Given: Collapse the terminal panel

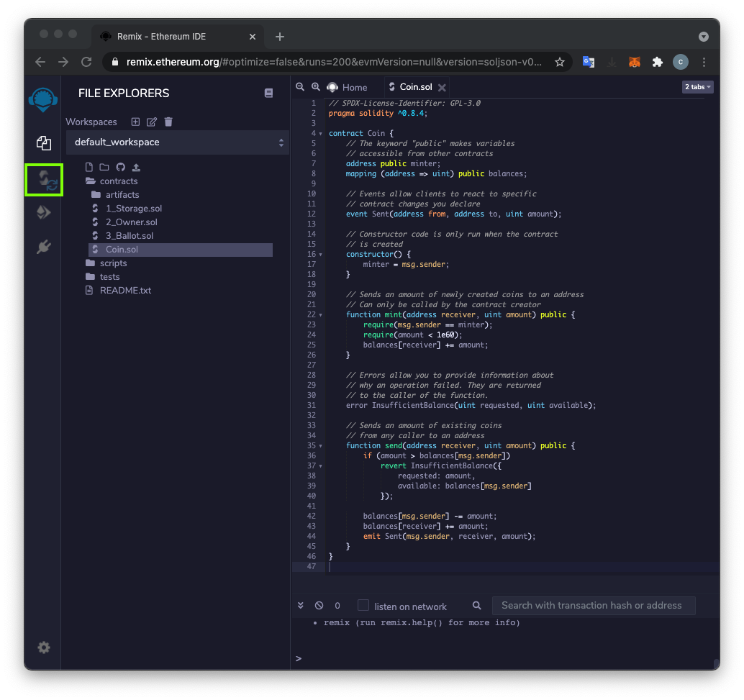Looking at the screenshot, I should tap(301, 606).
